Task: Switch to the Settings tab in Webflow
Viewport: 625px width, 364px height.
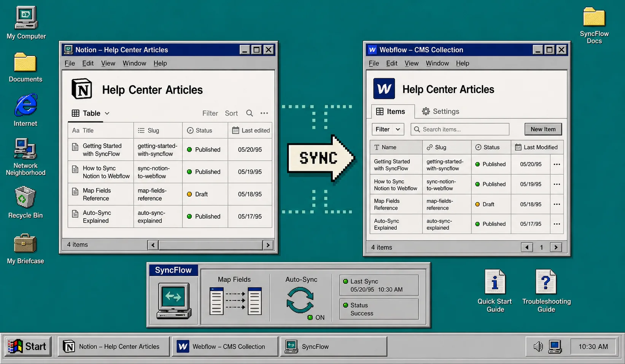Action: coord(441,111)
